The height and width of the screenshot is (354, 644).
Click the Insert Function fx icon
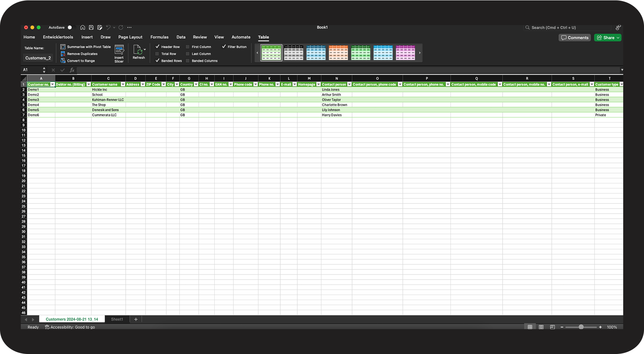[72, 70]
